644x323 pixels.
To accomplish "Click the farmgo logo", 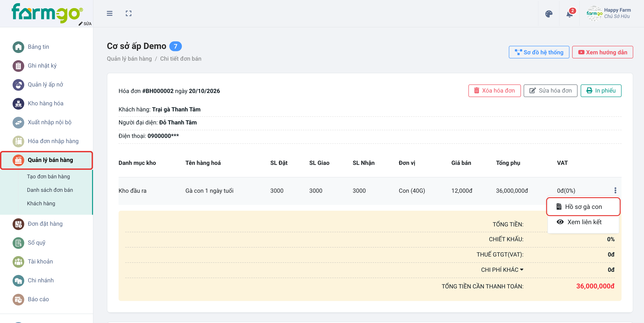I will click(48, 13).
